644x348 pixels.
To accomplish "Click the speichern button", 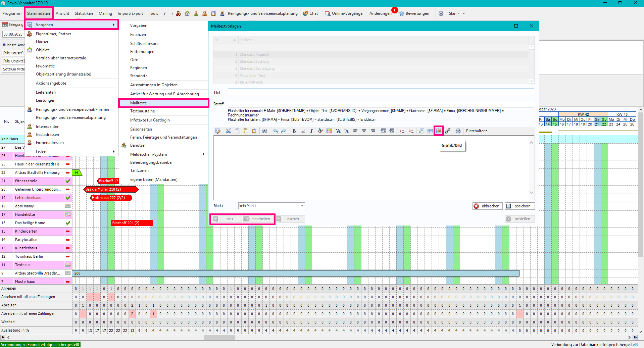I will (519, 206).
